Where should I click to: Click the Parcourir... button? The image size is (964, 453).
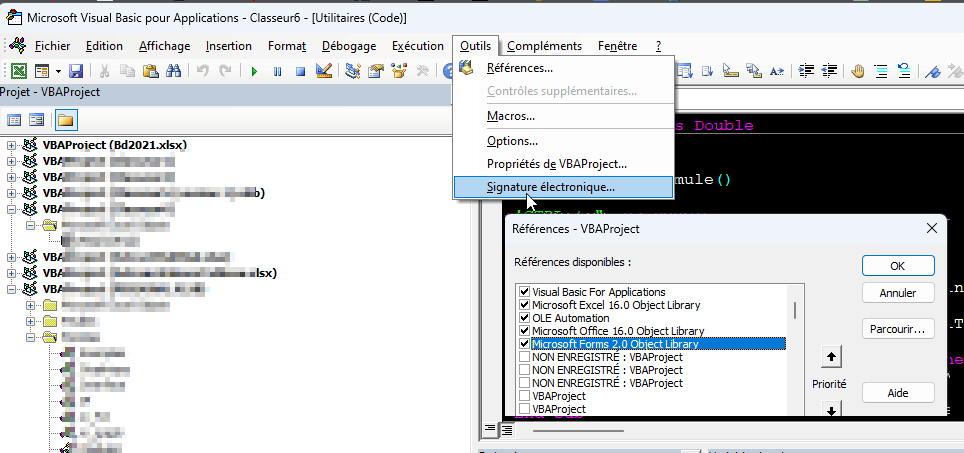tap(898, 329)
